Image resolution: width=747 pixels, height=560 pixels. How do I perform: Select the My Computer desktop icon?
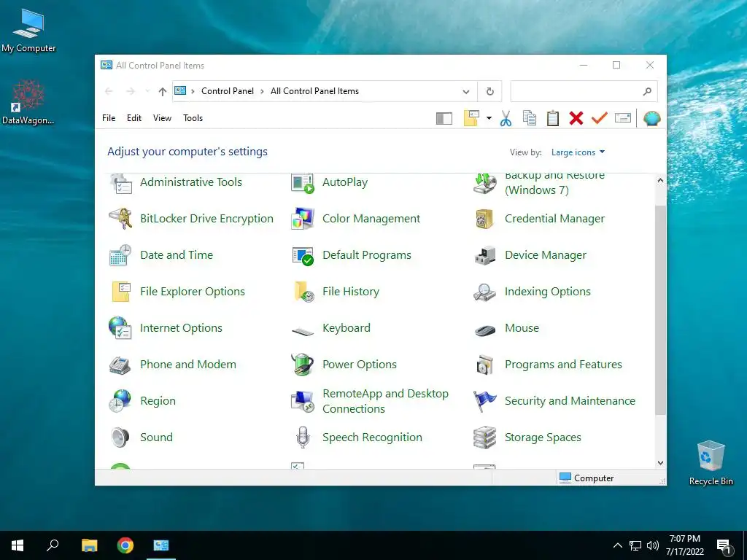(28, 31)
